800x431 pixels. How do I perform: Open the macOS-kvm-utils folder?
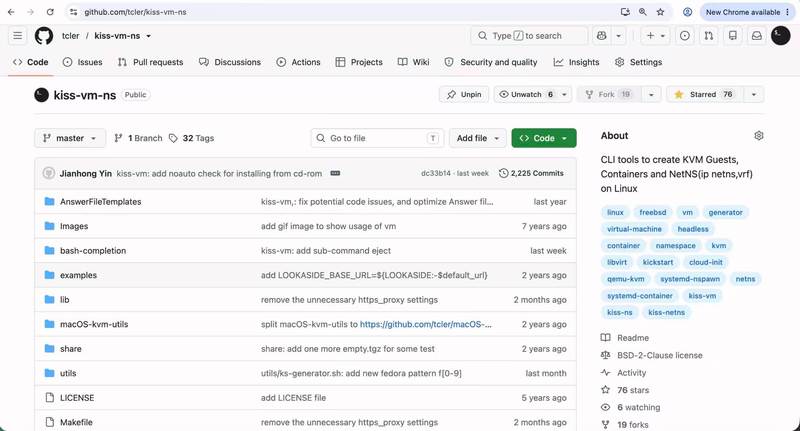click(x=94, y=324)
